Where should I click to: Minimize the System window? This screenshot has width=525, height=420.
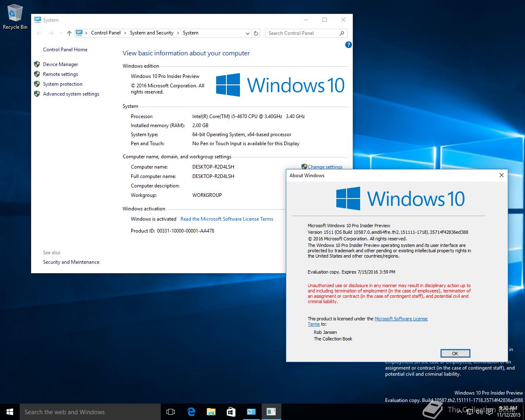[306, 20]
